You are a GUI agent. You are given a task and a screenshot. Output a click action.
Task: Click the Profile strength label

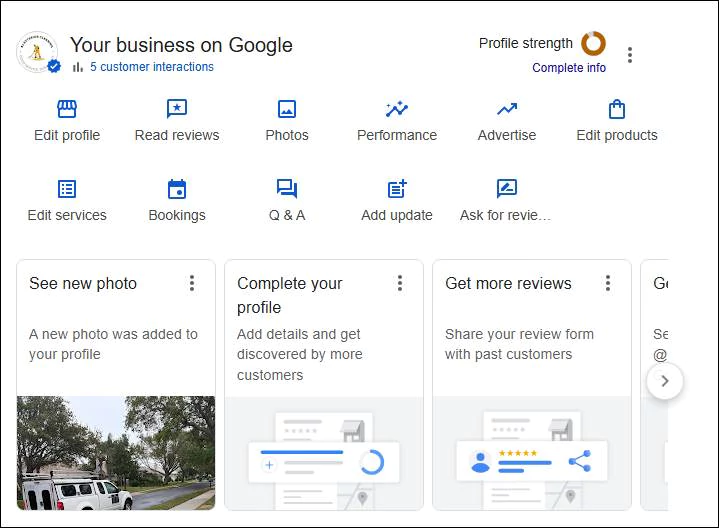pyautogui.click(x=525, y=43)
